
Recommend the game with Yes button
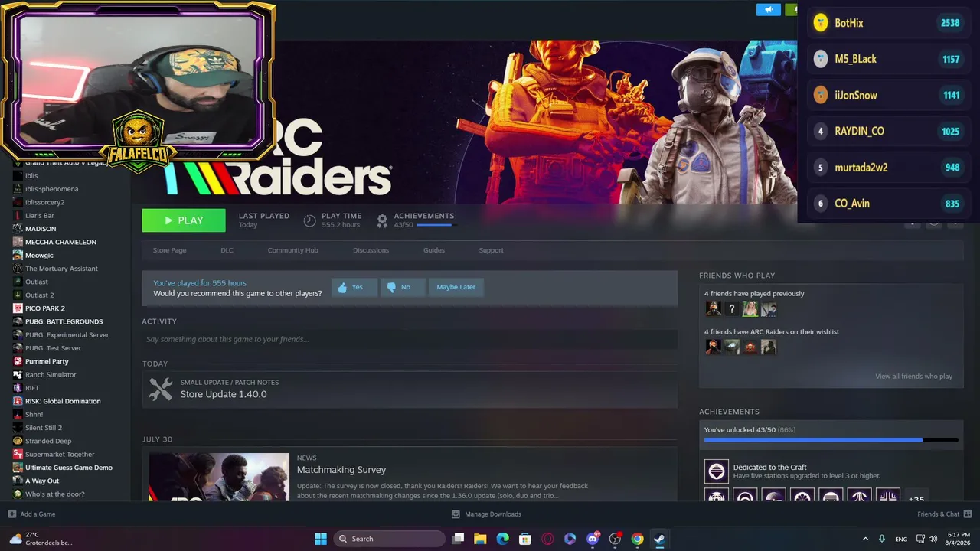click(354, 287)
